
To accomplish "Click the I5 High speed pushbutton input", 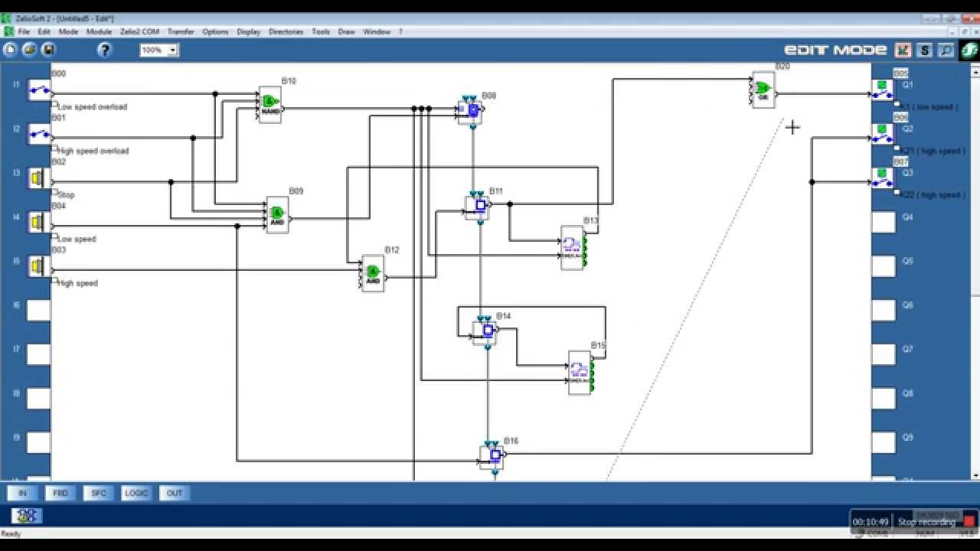I will 39,266.
